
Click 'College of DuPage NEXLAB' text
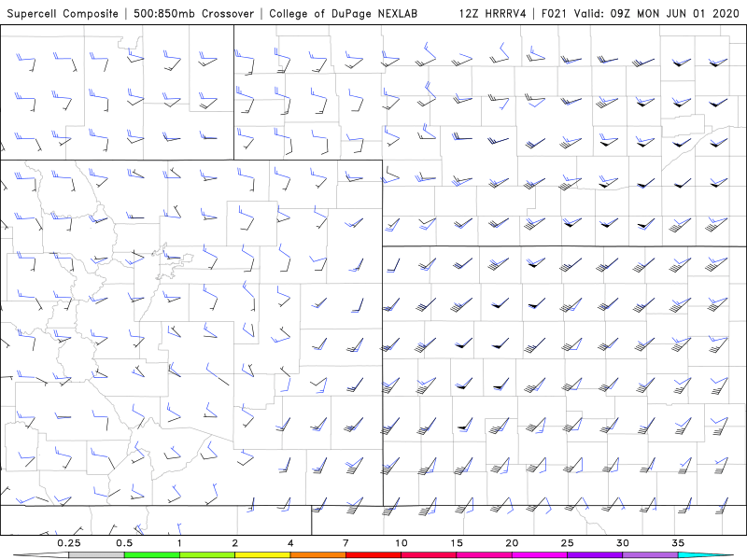pos(343,13)
